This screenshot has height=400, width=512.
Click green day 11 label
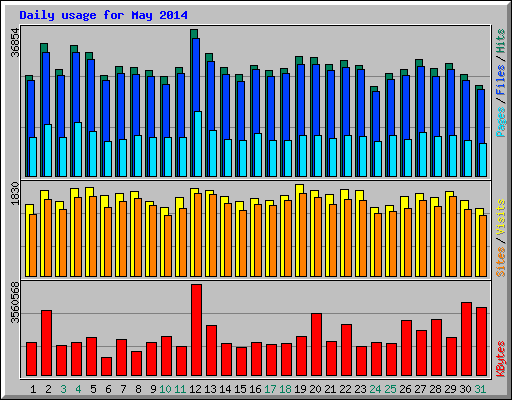click(180, 389)
